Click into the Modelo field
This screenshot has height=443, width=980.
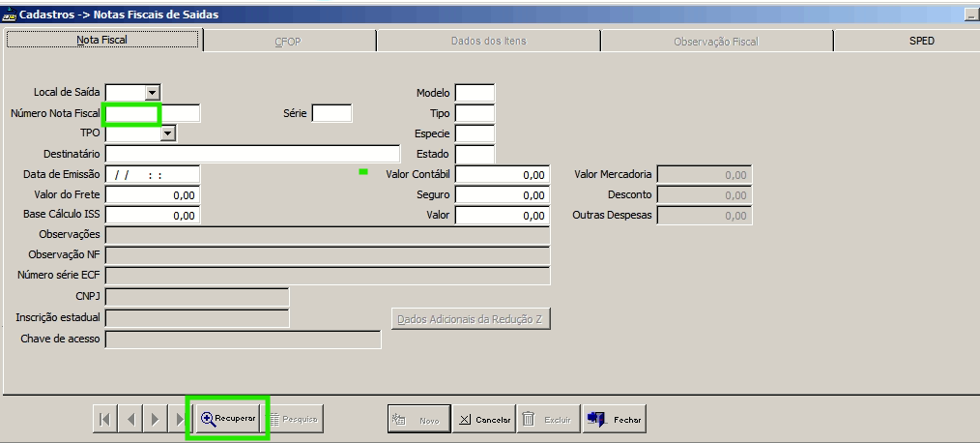475,93
